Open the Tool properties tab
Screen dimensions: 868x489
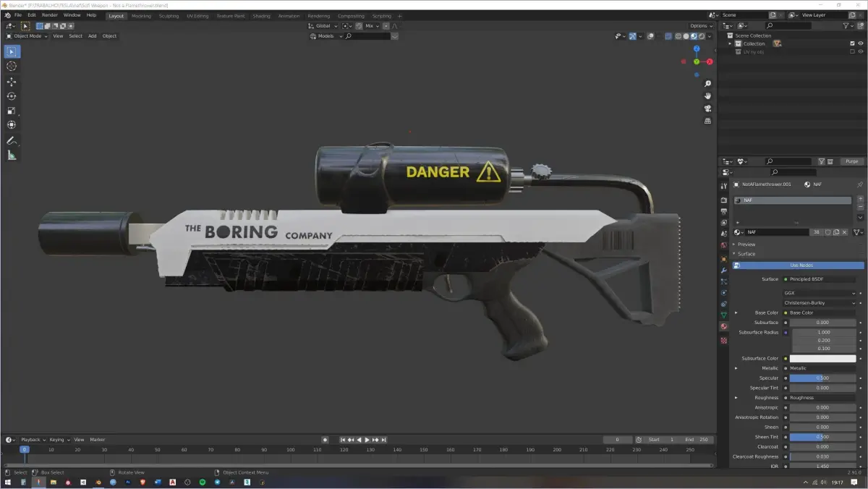pos(724,186)
